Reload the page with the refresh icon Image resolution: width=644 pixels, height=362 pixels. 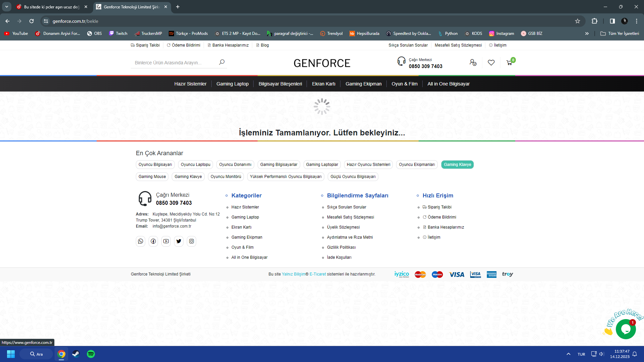(32, 21)
